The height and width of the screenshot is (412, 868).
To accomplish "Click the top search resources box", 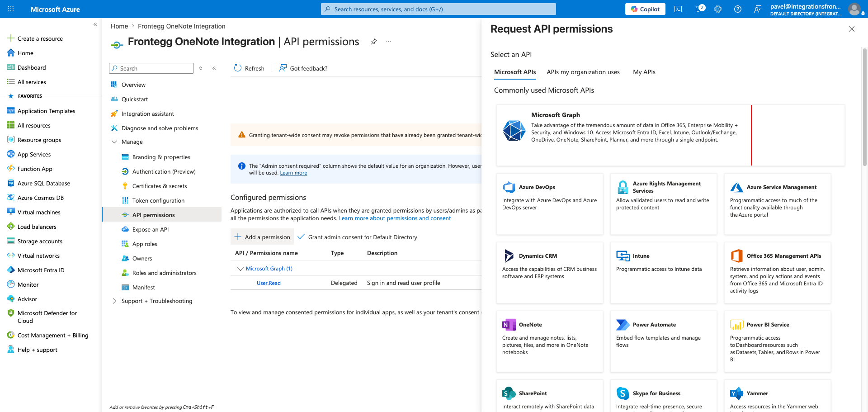I will pos(439,9).
